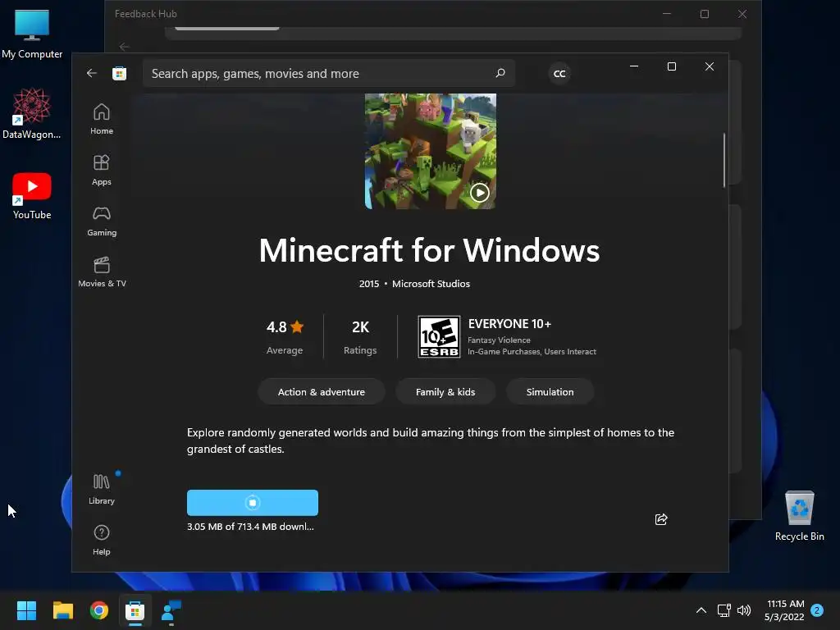The image size is (840, 630).
Task: Close the Microsoft Store window
Action: [x=710, y=66]
